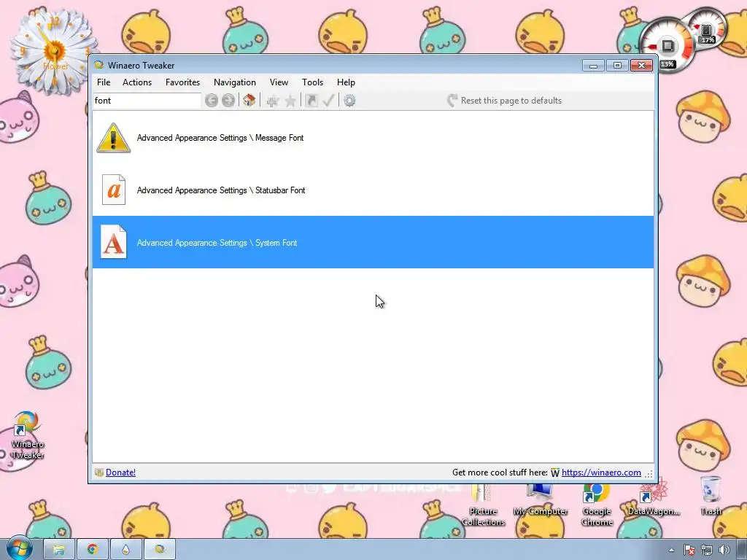The height and width of the screenshot is (560, 747).
Task: Click the apply checkmark toolbar icon
Action: [329, 101]
